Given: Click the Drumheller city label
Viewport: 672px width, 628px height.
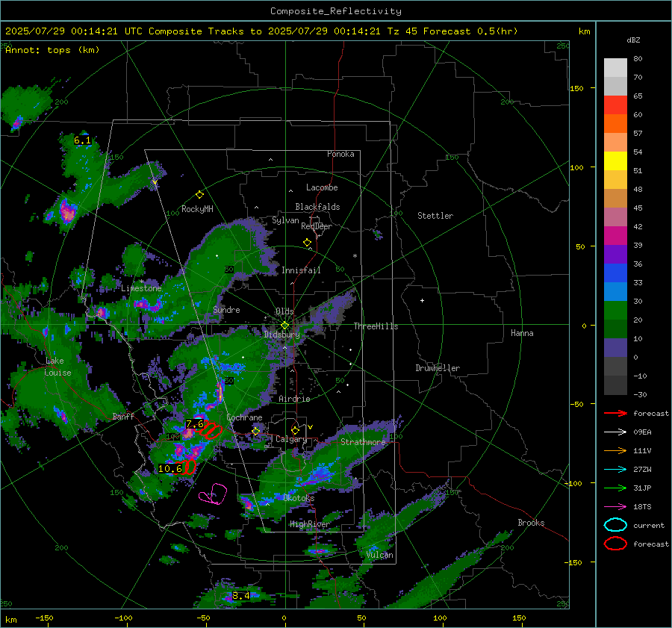Looking at the screenshot, I should pyautogui.click(x=438, y=368).
